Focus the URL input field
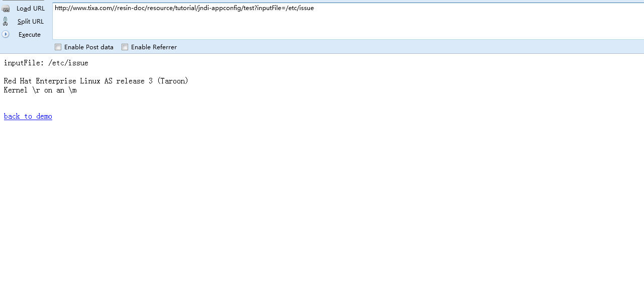Viewport: 644px width, 287px height. point(348,21)
